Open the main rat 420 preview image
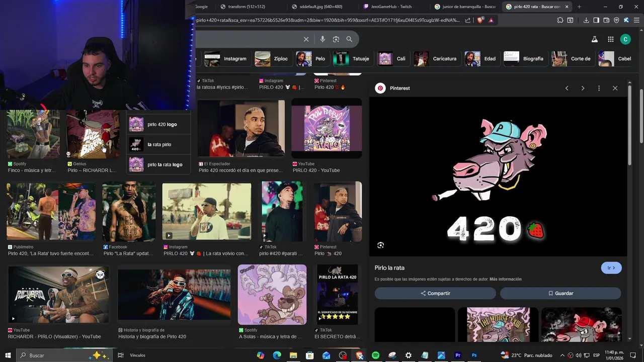This screenshot has height=362, width=644. pyautogui.click(x=498, y=177)
